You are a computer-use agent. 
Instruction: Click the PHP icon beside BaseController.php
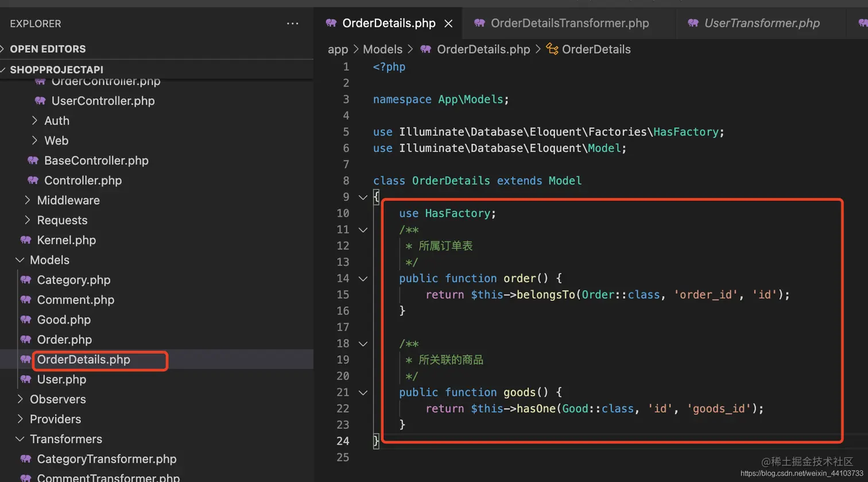33,161
